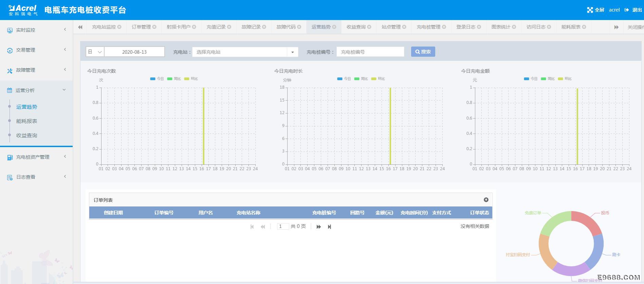Expand the 故障管理 sidebar menu
Image resolution: width=644 pixels, height=284 pixels.
pos(65,70)
